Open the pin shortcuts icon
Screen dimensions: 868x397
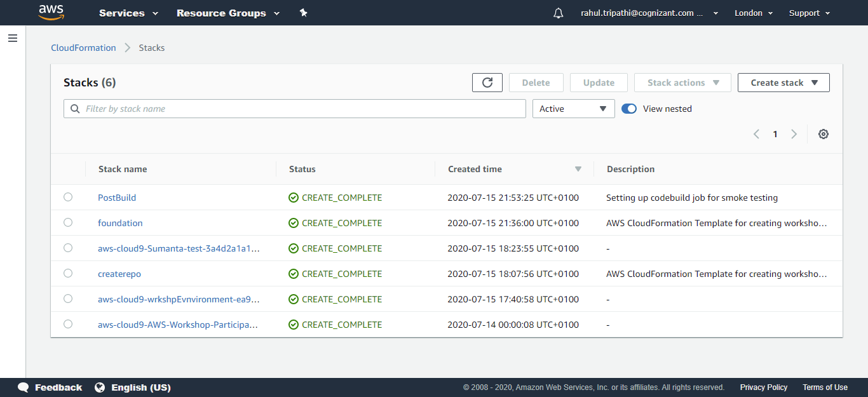click(304, 13)
